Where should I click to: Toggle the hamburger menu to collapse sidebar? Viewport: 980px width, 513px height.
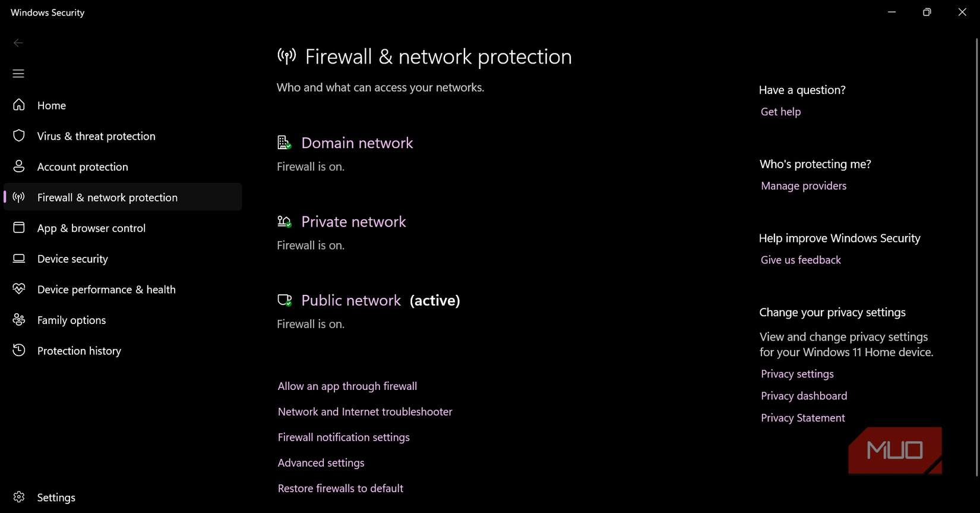(x=18, y=73)
